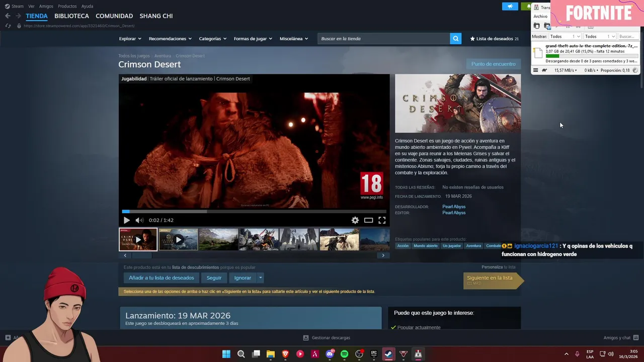
Task: Switch to BIBLIOTECA tab
Action: pyautogui.click(x=71, y=16)
